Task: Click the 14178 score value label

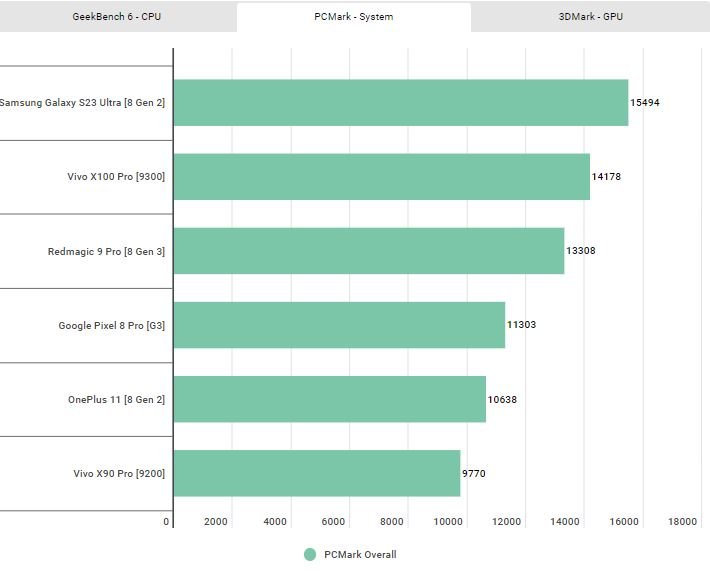Action: click(x=606, y=177)
